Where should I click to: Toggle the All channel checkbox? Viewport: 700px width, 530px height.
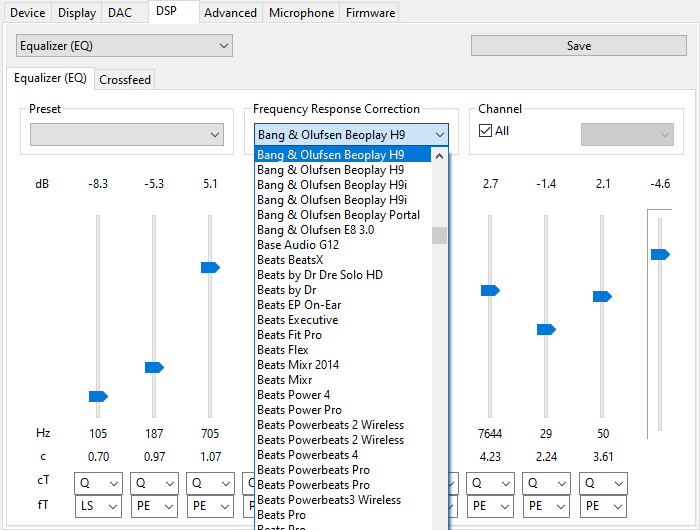click(486, 131)
